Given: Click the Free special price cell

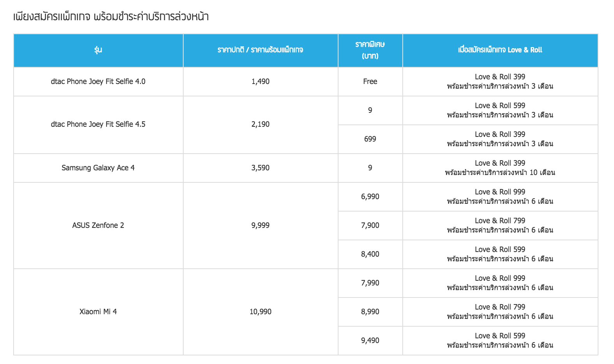Looking at the screenshot, I should coord(370,82).
